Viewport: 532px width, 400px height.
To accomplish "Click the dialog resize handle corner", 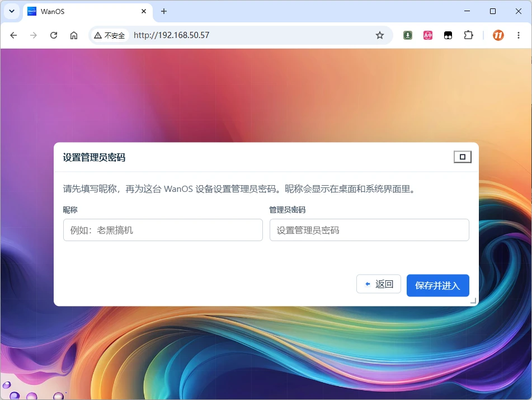I will (x=473, y=300).
